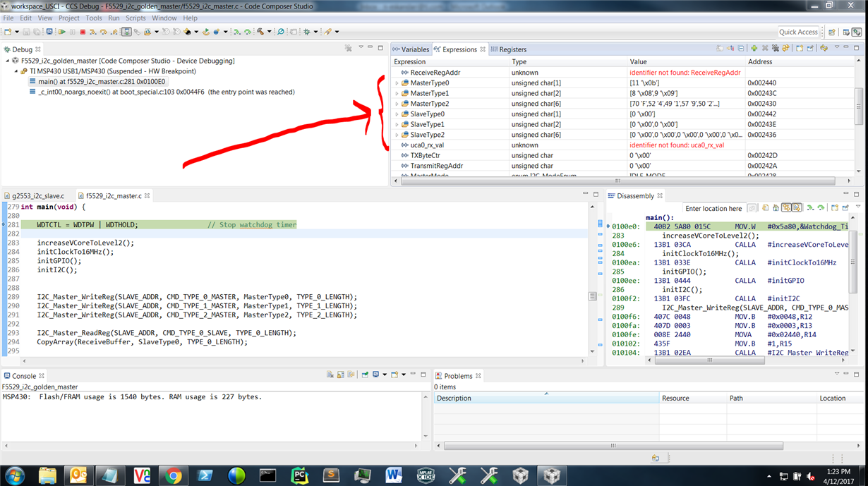Viewport: 868px width, 486px height.
Task: Switch to the Registers tab
Action: (x=509, y=49)
